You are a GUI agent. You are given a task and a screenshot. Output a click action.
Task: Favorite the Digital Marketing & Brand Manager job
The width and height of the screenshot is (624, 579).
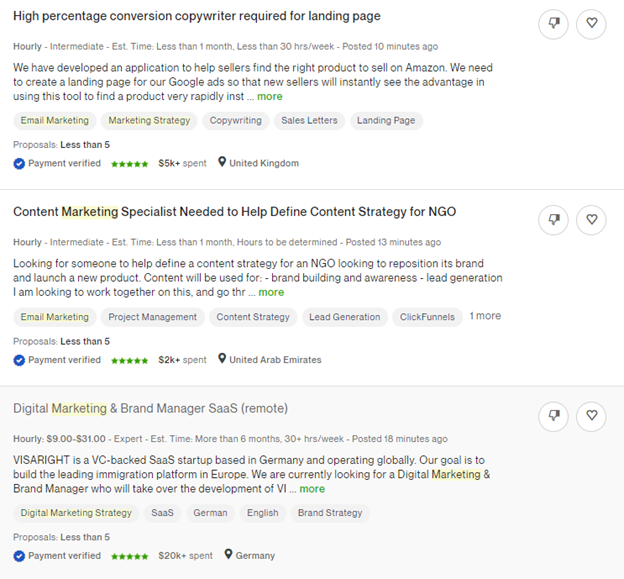tap(591, 416)
